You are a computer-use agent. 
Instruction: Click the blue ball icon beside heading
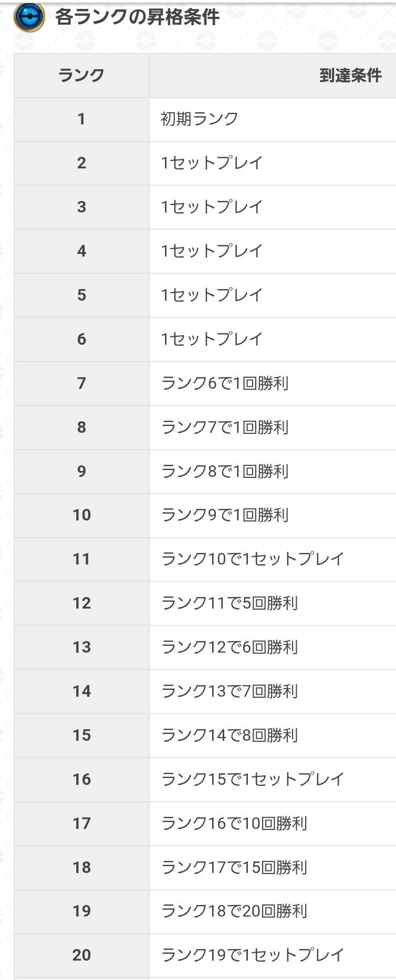tap(29, 17)
